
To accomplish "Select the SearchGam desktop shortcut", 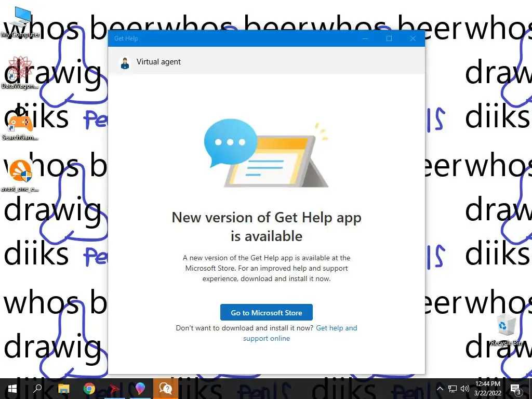I will (20, 125).
